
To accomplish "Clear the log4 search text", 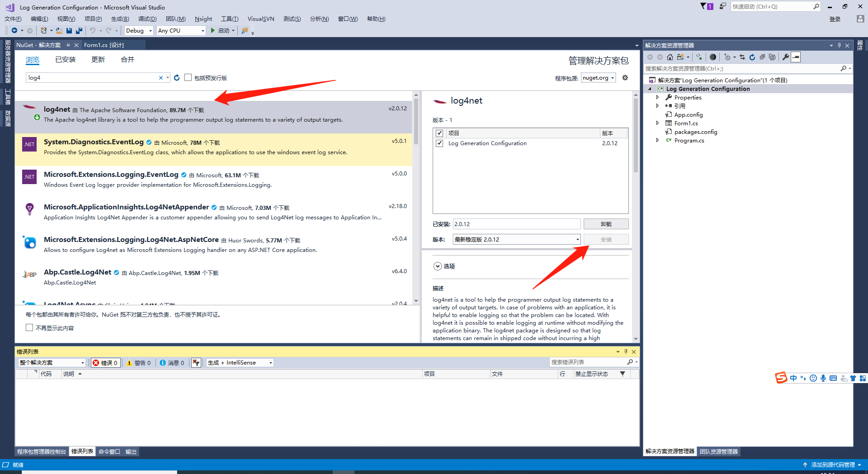I will (160, 78).
